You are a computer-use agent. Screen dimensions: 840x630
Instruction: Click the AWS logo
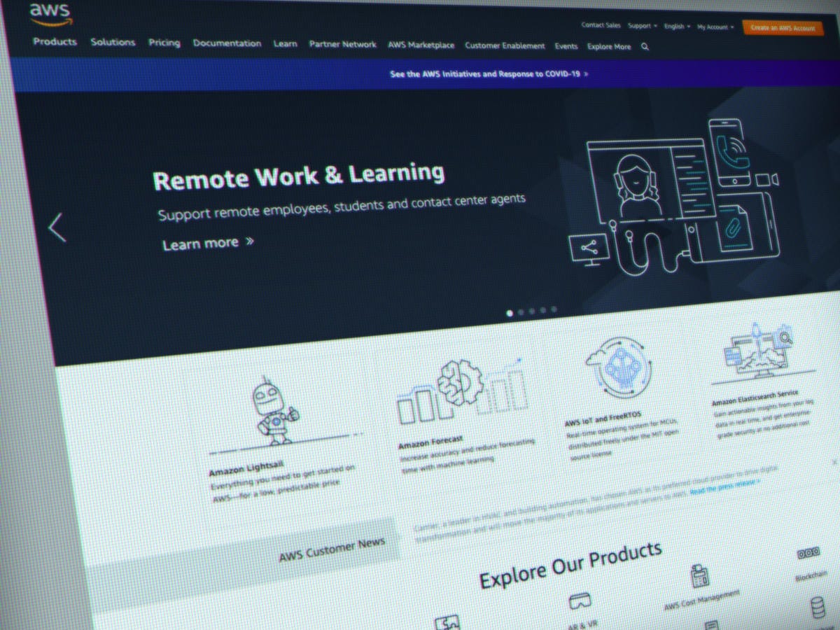(50, 15)
